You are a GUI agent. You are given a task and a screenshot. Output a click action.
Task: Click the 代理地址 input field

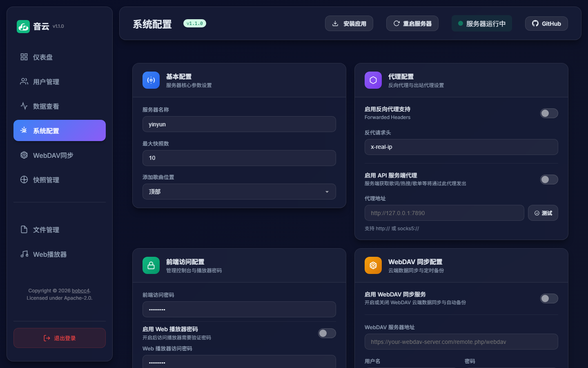(444, 213)
